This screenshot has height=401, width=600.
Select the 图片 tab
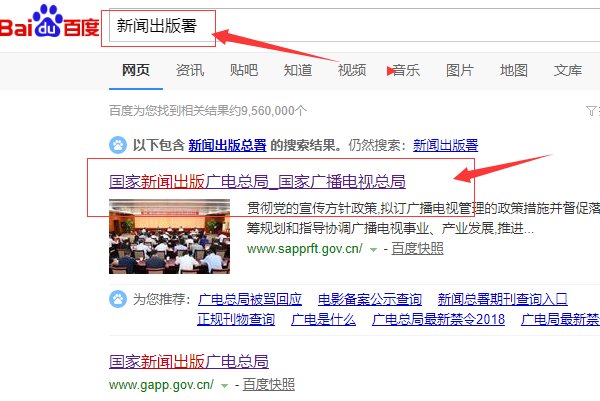click(x=460, y=70)
